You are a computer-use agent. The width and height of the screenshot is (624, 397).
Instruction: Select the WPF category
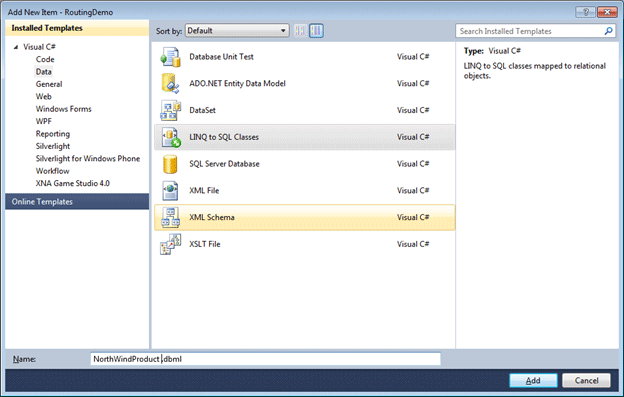pyautogui.click(x=43, y=121)
